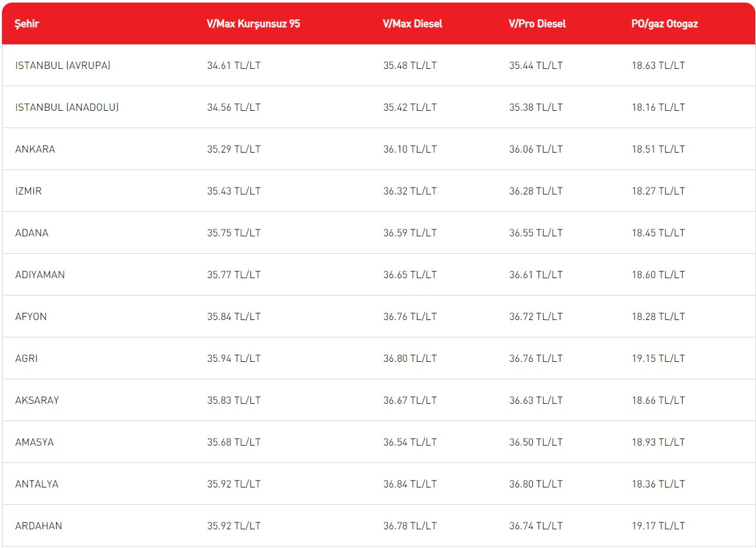
Task: Select the AFYON row label
Action: [x=31, y=317]
